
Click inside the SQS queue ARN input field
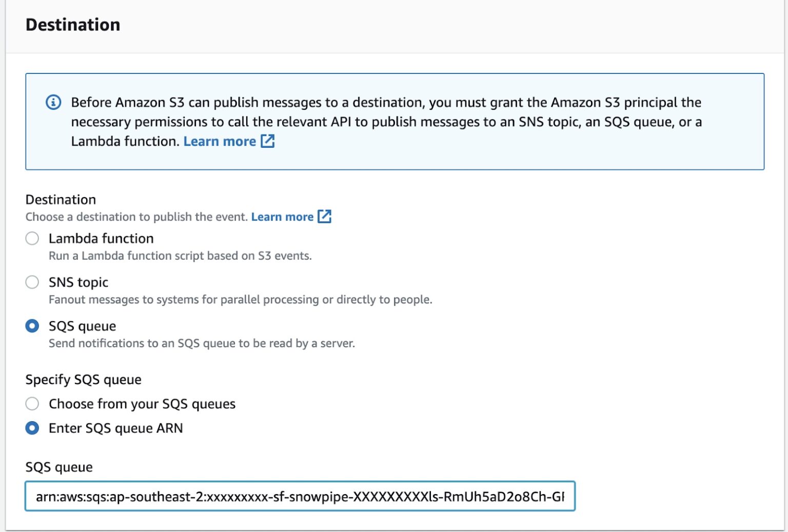(300, 496)
